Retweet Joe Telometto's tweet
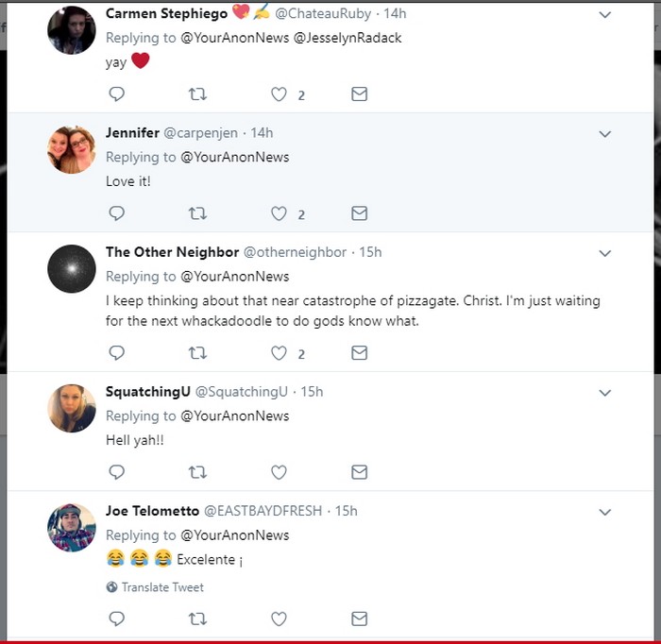The height and width of the screenshot is (644, 661). point(197,619)
